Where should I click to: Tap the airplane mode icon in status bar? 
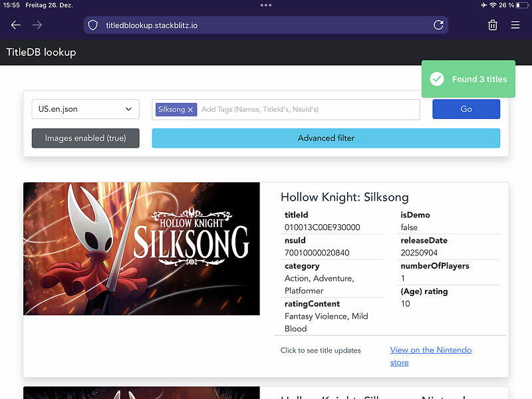coord(484,5)
